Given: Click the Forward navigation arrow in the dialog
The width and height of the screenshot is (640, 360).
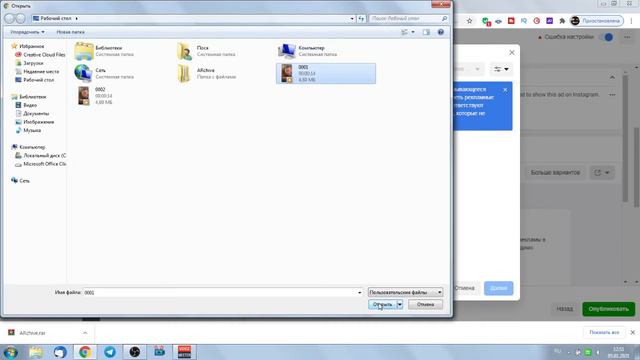Looking at the screenshot, I should (20, 18).
